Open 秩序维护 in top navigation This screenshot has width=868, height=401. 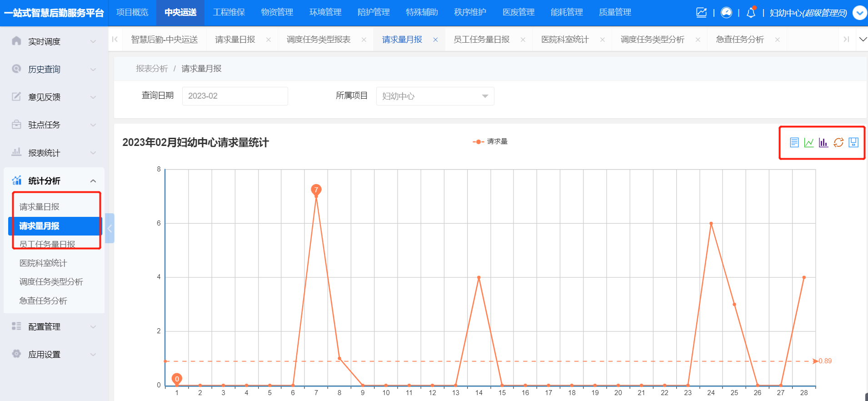coord(470,12)
